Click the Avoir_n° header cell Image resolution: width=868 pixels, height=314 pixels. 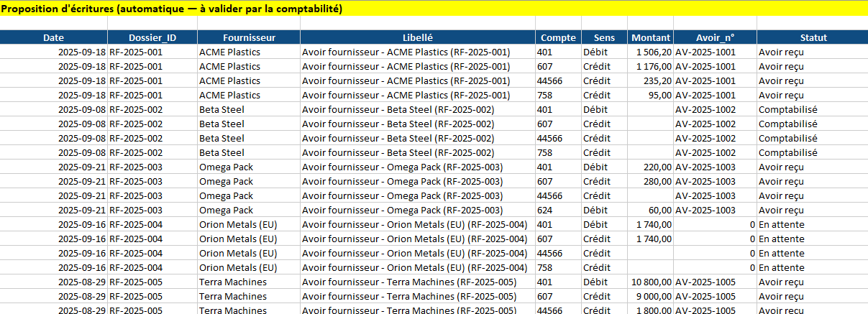pyautogui.click(x=715, y=37)
